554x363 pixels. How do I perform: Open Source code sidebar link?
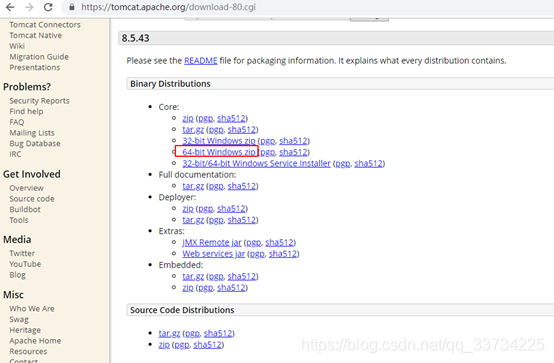32,199
